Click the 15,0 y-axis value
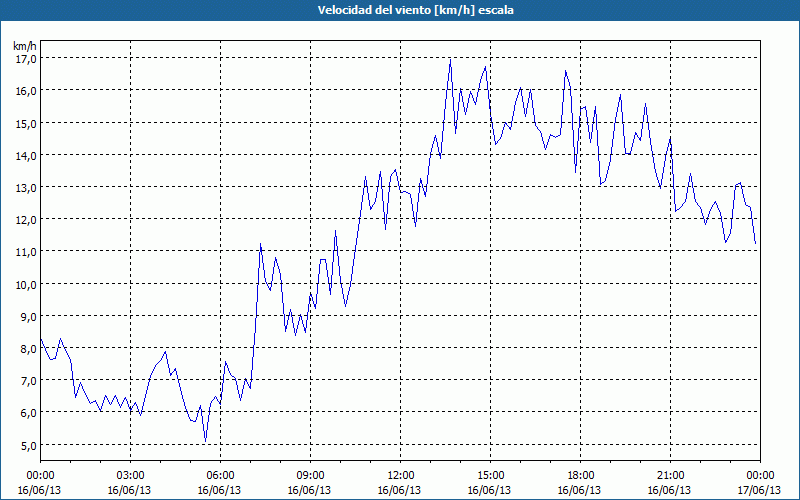The width and height of the screenshot is (800, 500). [x=25, y=124]
